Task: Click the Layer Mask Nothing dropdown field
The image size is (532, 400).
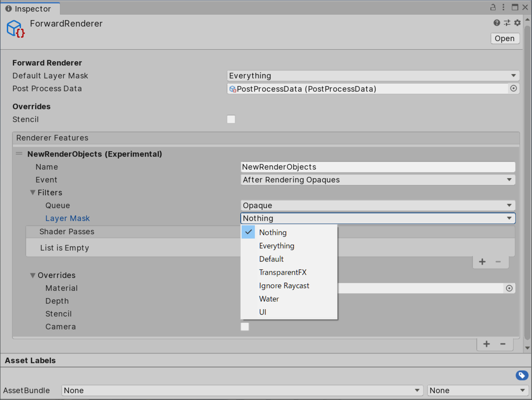Action: pos(378,218)
